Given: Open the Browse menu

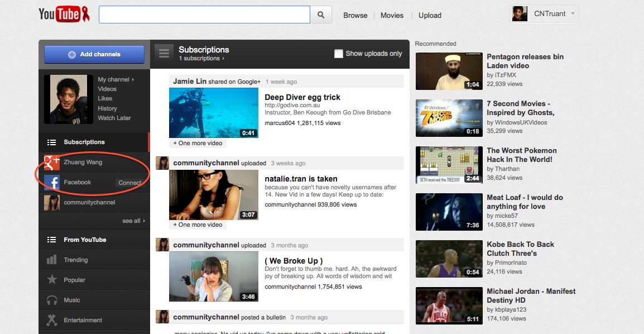Looking at the screenshot, I should click(355, 15).
